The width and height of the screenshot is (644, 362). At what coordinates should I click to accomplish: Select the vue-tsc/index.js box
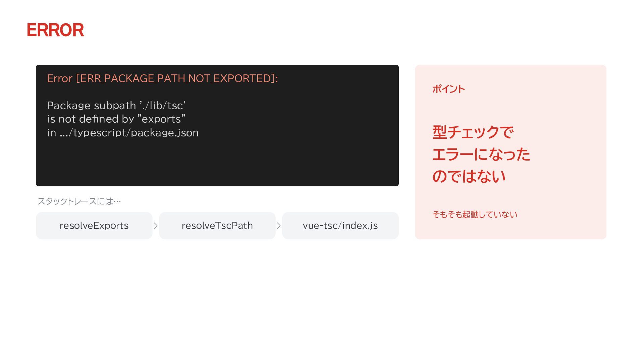340,226
